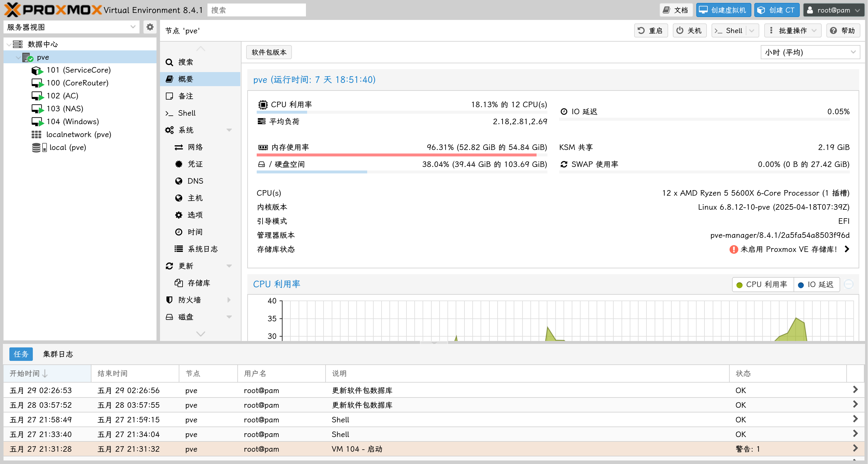Click the top search input field
The width and height of the screenshot is (868, 464).
[256, 10]
